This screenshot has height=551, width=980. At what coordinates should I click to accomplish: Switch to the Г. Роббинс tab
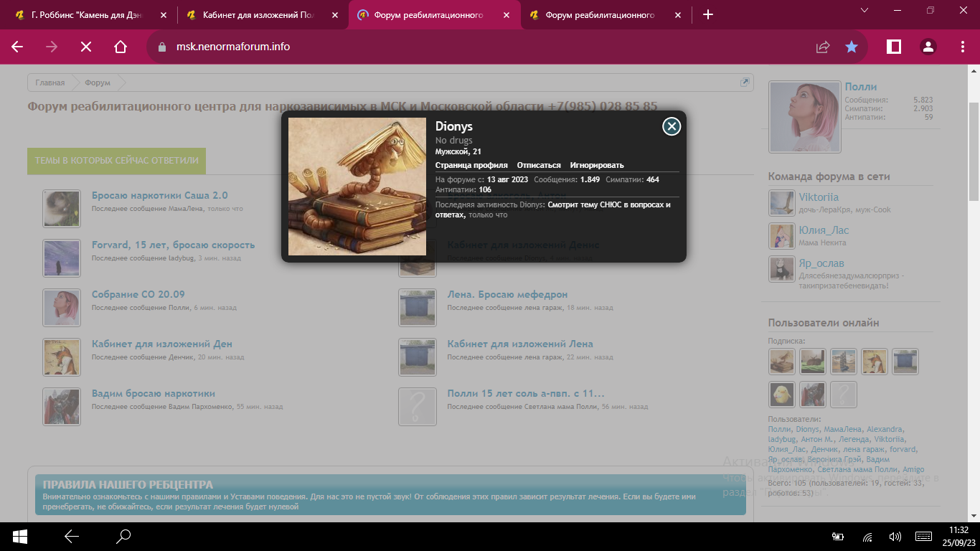coord(86,14)
